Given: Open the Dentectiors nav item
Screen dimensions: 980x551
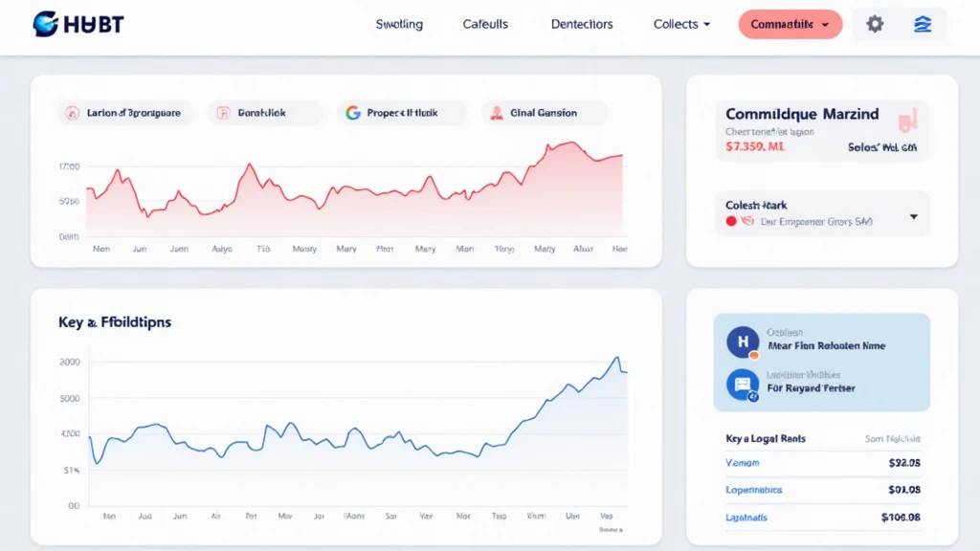Looking at the screenshot, I should (582, 25).
